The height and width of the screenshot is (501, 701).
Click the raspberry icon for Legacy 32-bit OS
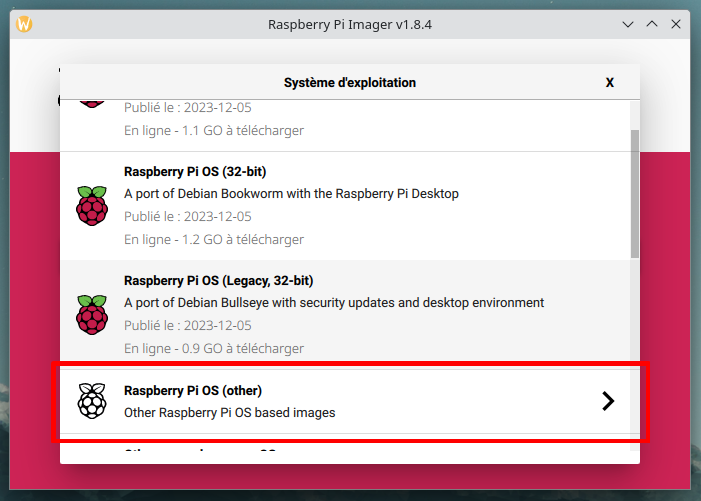92,315
